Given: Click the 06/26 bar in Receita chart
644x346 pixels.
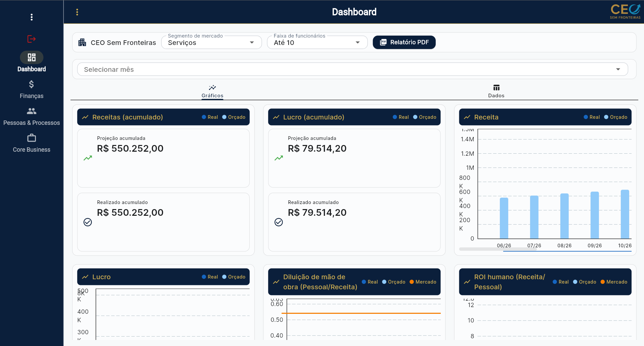Looking at the screenshot, I should (x=504, y=218).
